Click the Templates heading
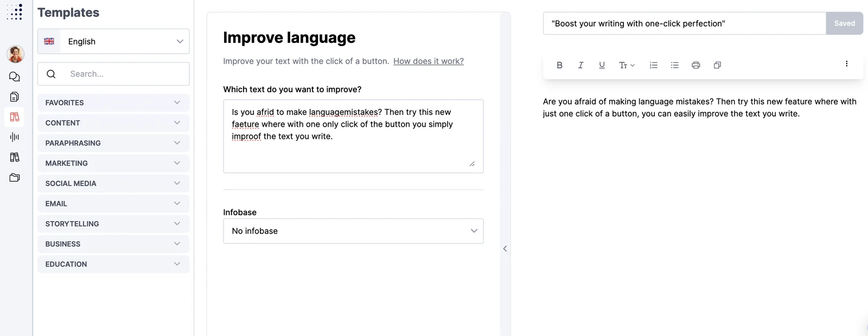Viewport: 868px width, 336px height. (x=68, y=12)
